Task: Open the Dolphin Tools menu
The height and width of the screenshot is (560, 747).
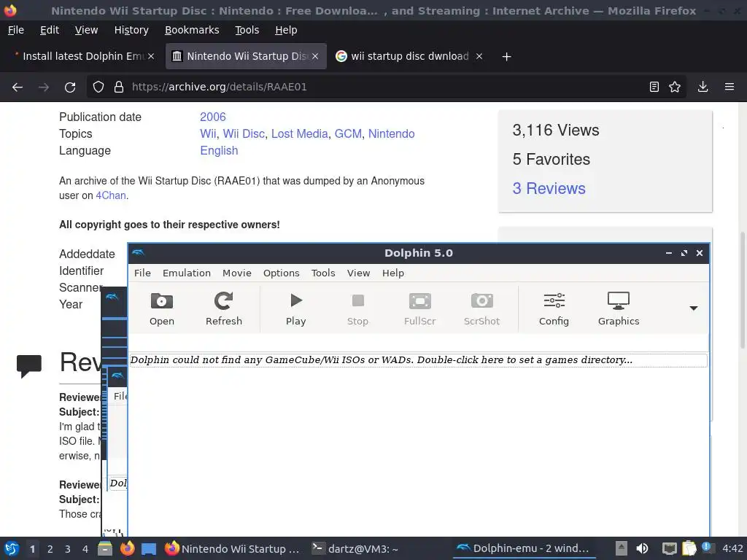Action: click(323, 273)
